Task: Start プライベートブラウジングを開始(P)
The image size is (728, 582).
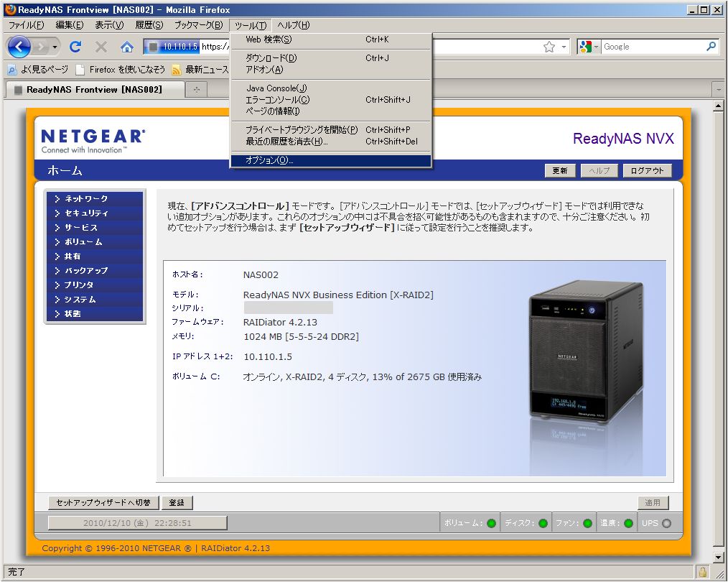Action: (330, 130)
